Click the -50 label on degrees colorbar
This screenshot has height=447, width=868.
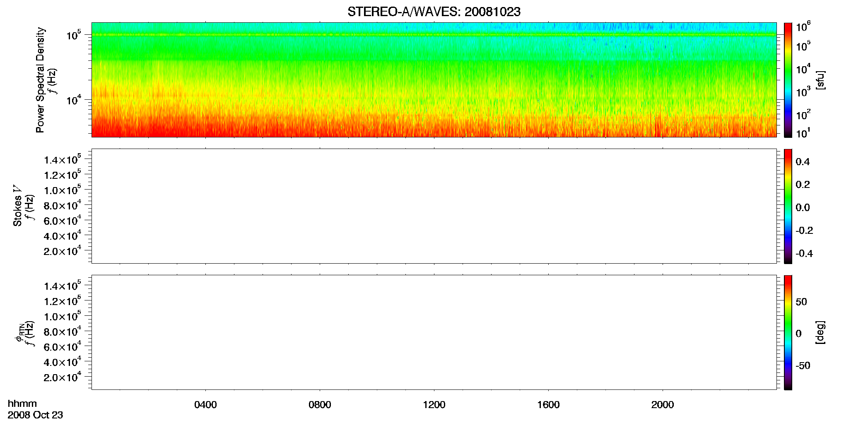[x=803, y=366]
